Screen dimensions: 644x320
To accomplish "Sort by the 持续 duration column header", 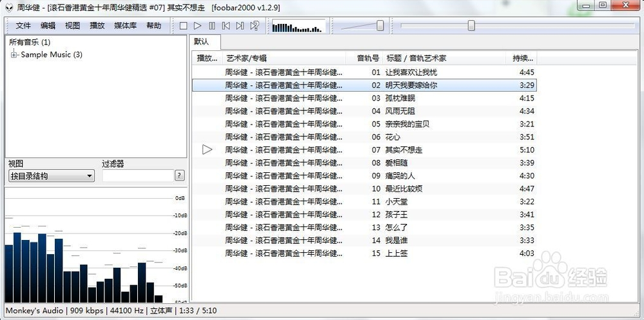I will [x=522, y=58].
